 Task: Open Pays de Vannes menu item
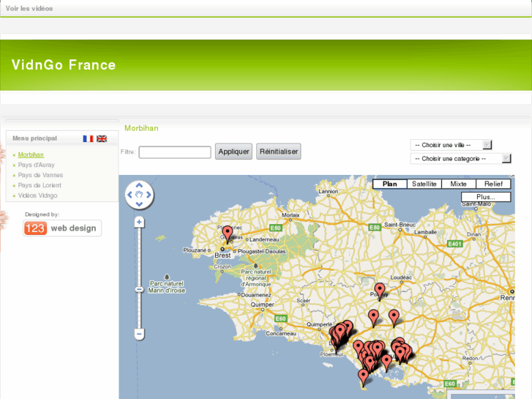[x=40, y=175]
